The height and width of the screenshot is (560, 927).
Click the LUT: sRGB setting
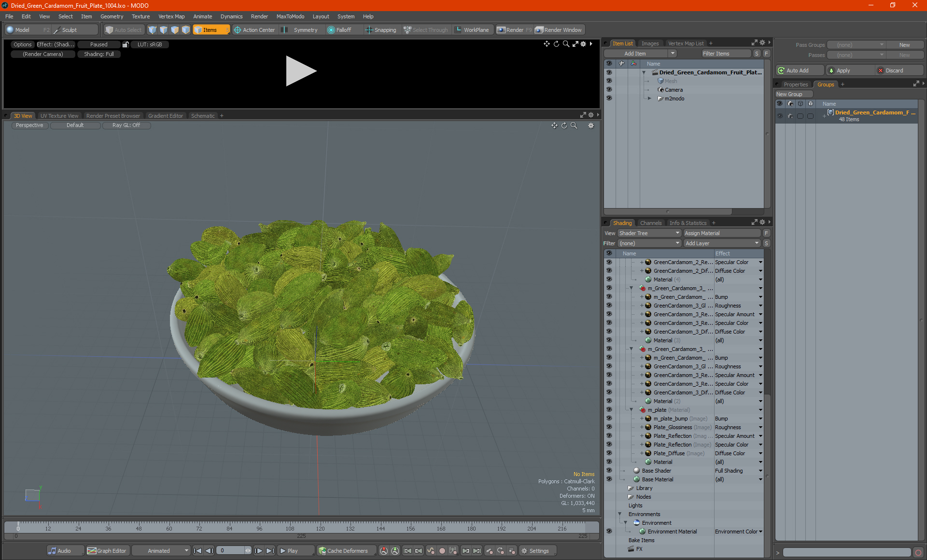150,44
